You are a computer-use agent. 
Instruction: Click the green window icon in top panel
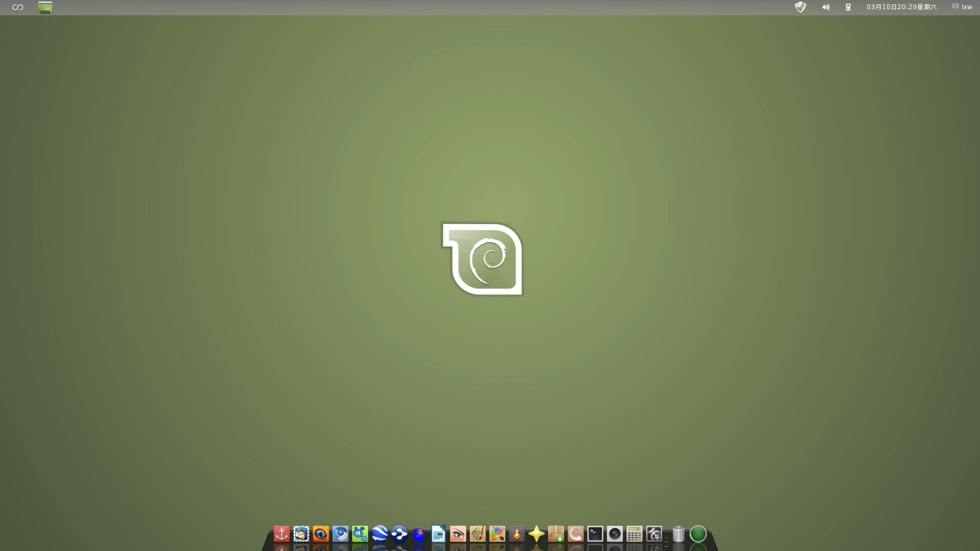(45, 7)
